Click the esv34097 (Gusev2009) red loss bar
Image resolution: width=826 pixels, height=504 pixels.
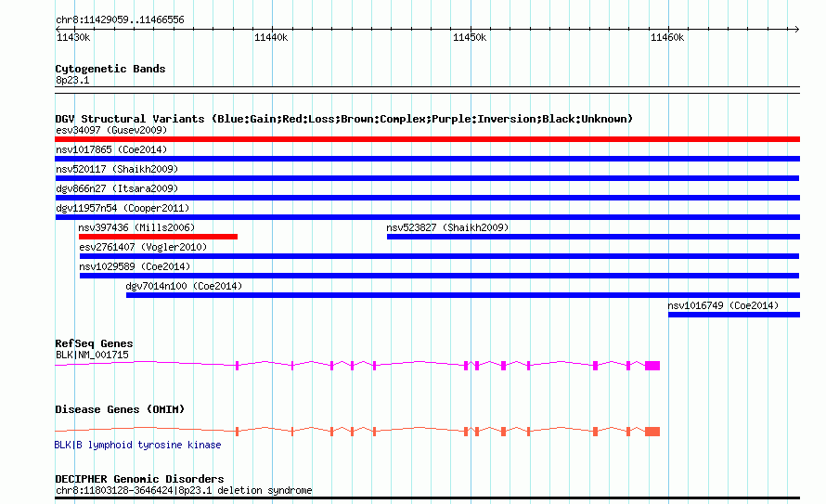click(x=427, y=139)
